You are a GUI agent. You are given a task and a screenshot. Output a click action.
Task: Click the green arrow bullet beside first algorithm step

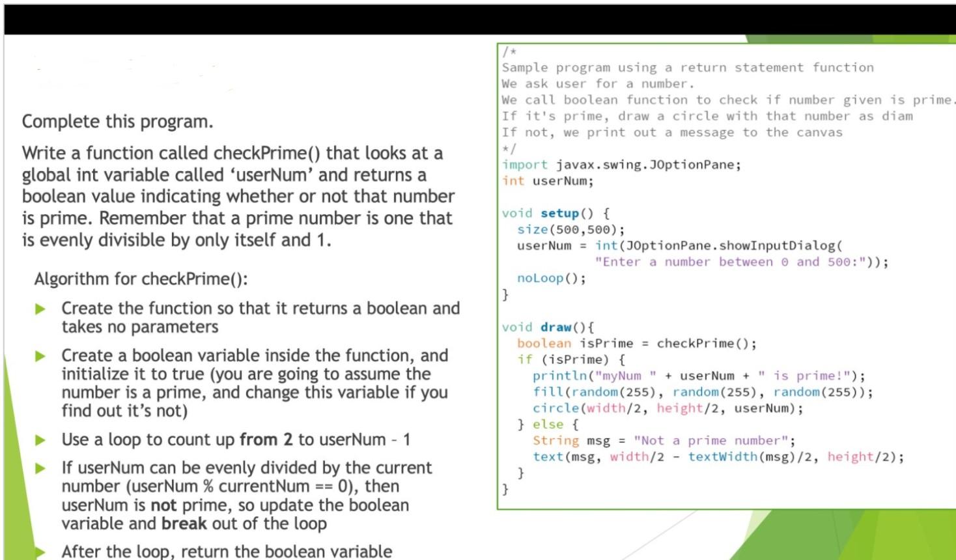click(41, 307)
